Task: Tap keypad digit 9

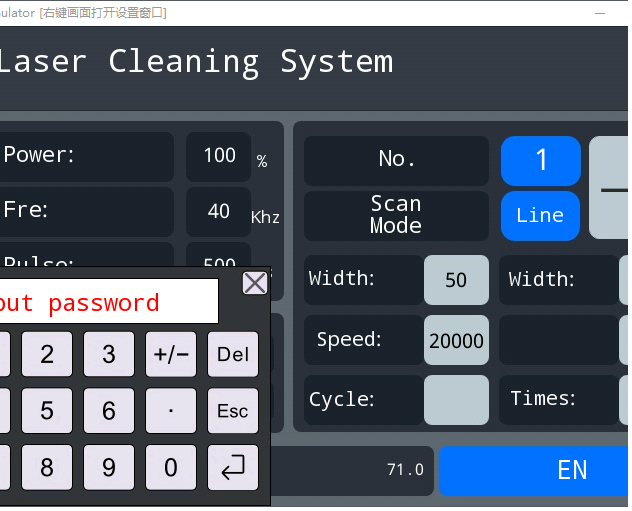Action: click(109, 467)
